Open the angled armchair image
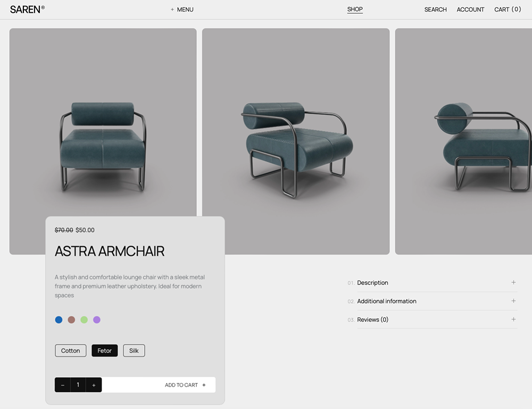 [x=296, y=141]
